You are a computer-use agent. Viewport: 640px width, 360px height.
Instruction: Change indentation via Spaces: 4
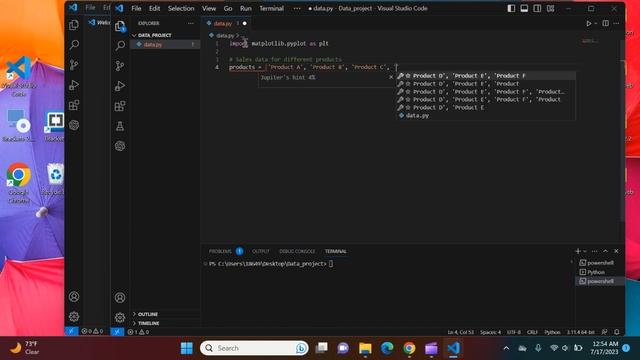click(490, 332)
